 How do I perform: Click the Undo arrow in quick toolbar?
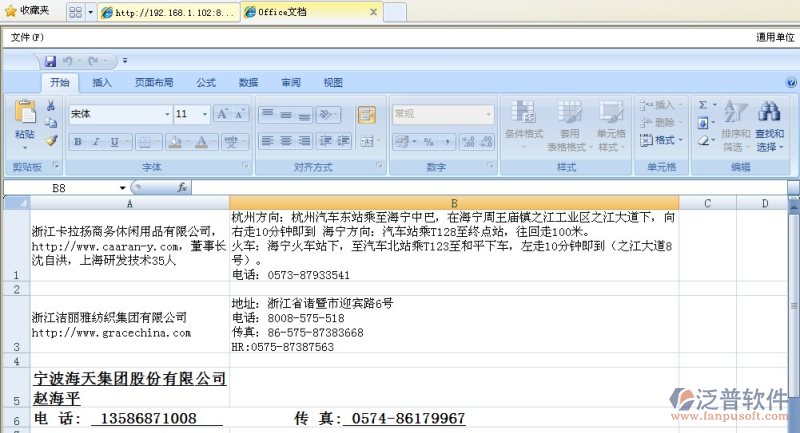(68, 61)
